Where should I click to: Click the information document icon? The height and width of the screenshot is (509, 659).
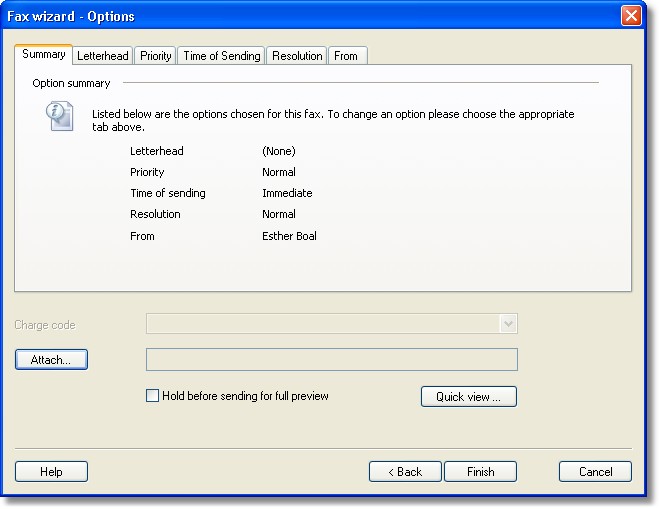[59, 116]
